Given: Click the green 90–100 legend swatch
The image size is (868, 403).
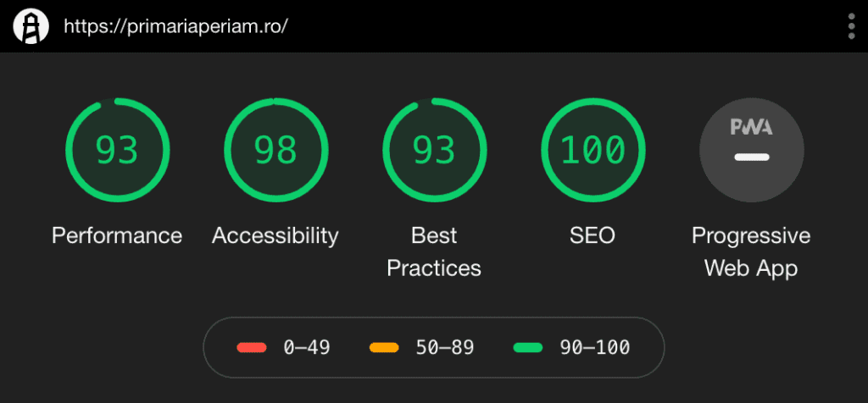Looking at the screenshot, I should 529,347.
